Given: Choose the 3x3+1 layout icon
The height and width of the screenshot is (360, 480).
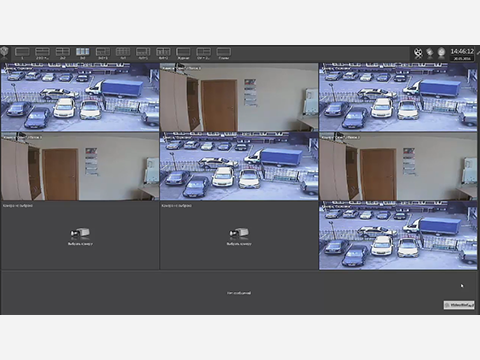Looking at the screenshot, I should click(103, 53).
